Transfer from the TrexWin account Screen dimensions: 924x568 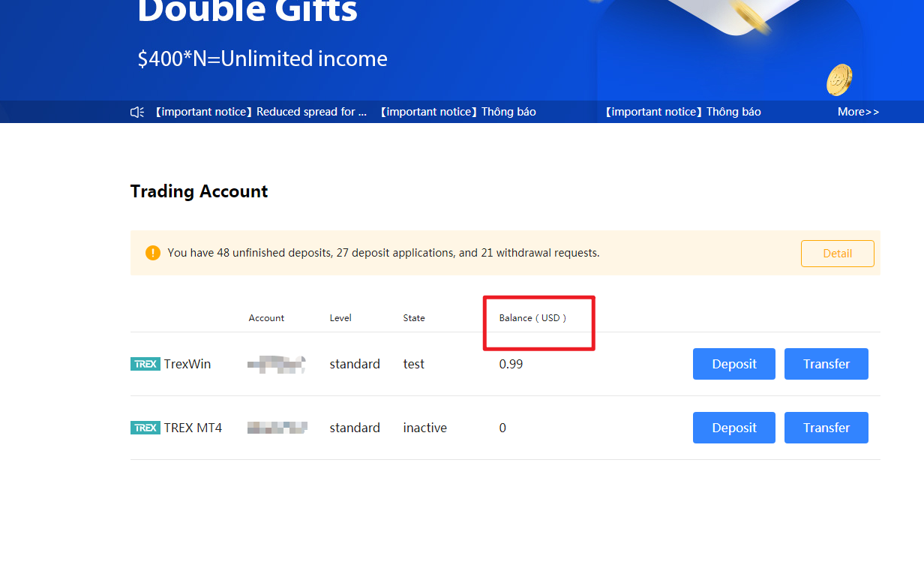coord(826,364)
